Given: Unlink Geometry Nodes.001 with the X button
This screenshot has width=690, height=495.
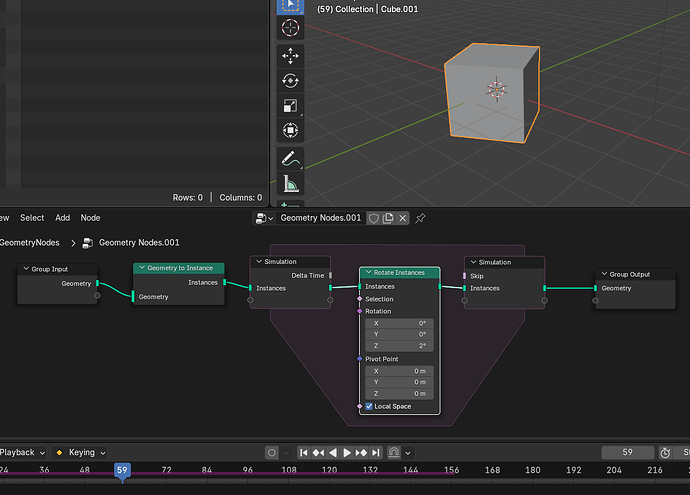Looking at the screenshot, I should [x=403, y=218].
